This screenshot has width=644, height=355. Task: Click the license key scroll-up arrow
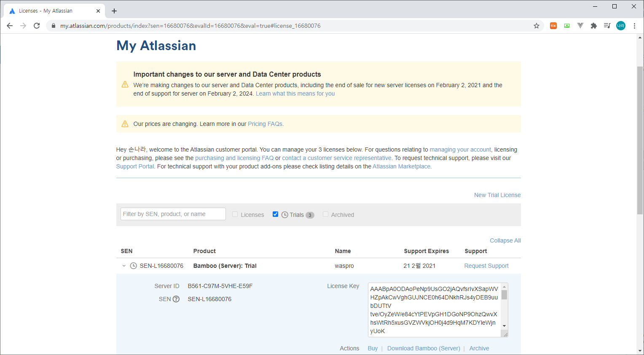click(x=504, y=287)
